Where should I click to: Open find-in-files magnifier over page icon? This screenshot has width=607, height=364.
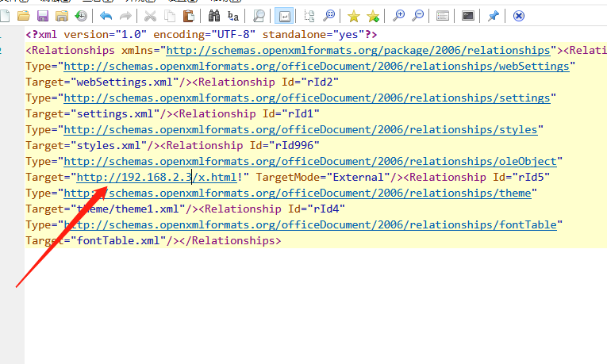click(258, 16)
